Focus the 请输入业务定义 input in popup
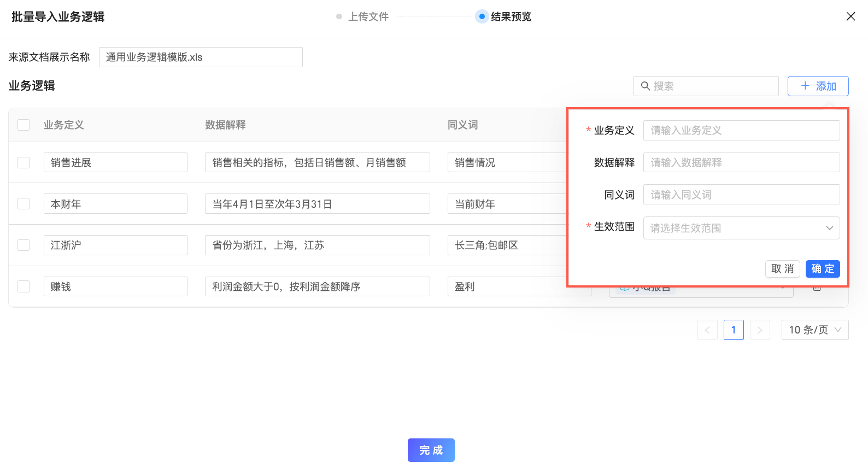Image resolution: width=868 pixels, height=469 pixels. pyautogui.click(x=741, y=130)
